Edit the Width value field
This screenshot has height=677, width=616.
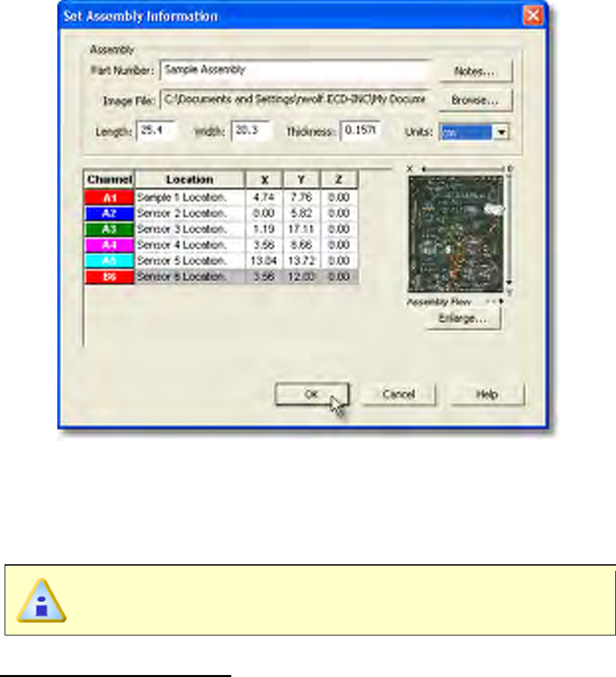click(252, 131)
